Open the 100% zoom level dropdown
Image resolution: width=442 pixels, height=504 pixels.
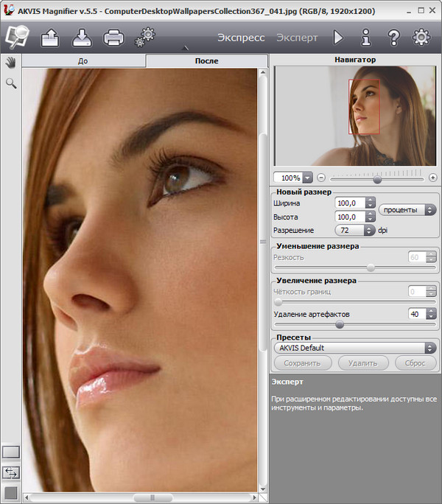307,178
